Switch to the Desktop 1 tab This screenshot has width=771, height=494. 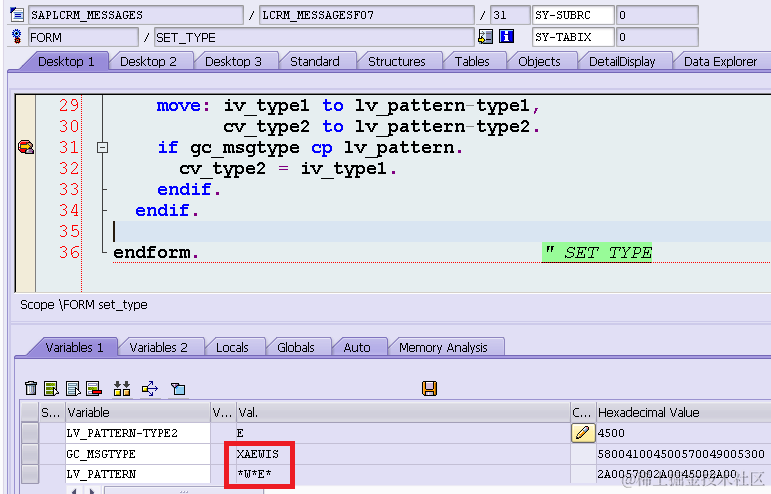(66, 61)
